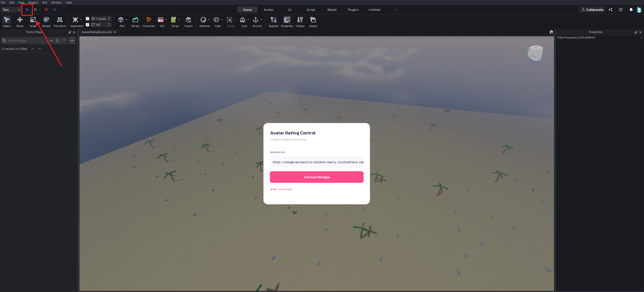Open the Assets manager
Image resolution: width=644 pixels, height=292 pixels.
313,22
